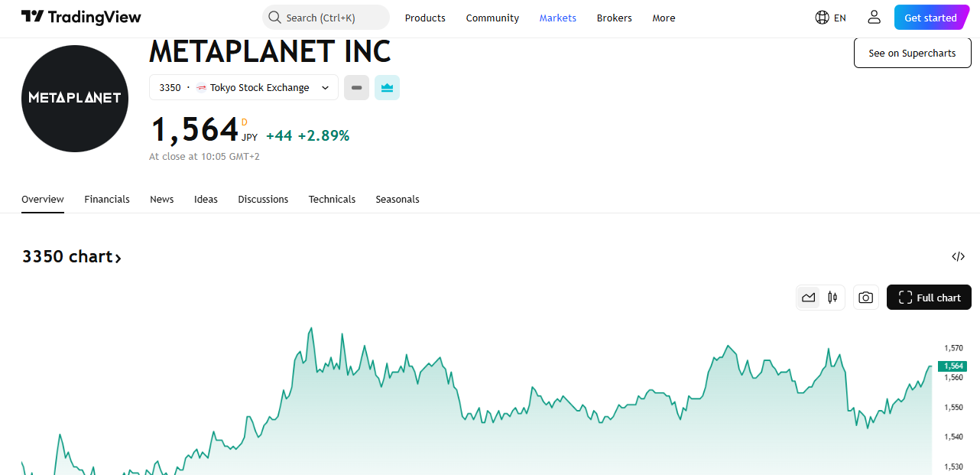Open the Products menu
The width and height of the screenshot is (980, 475).
coord(425,18)
